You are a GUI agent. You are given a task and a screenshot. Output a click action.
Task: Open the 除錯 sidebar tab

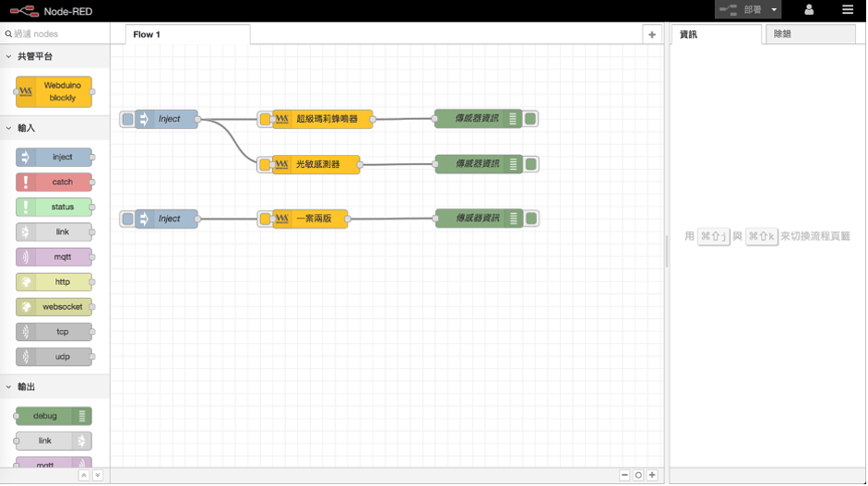811,34
